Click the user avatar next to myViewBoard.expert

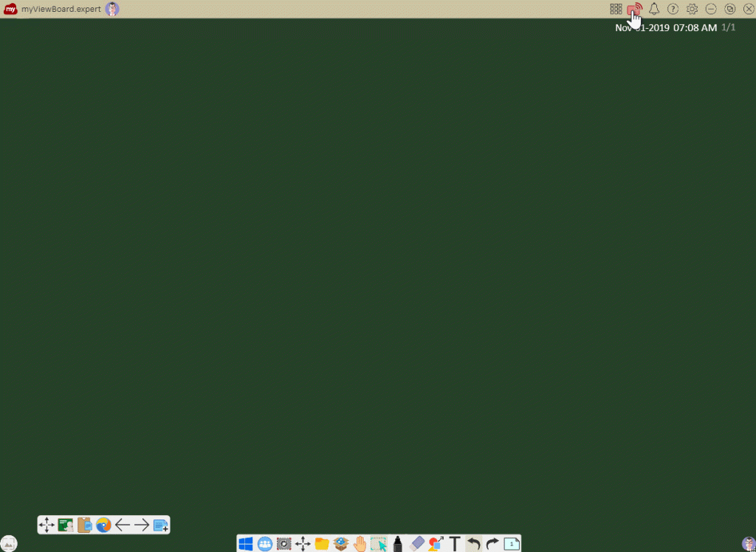(112, 9)
